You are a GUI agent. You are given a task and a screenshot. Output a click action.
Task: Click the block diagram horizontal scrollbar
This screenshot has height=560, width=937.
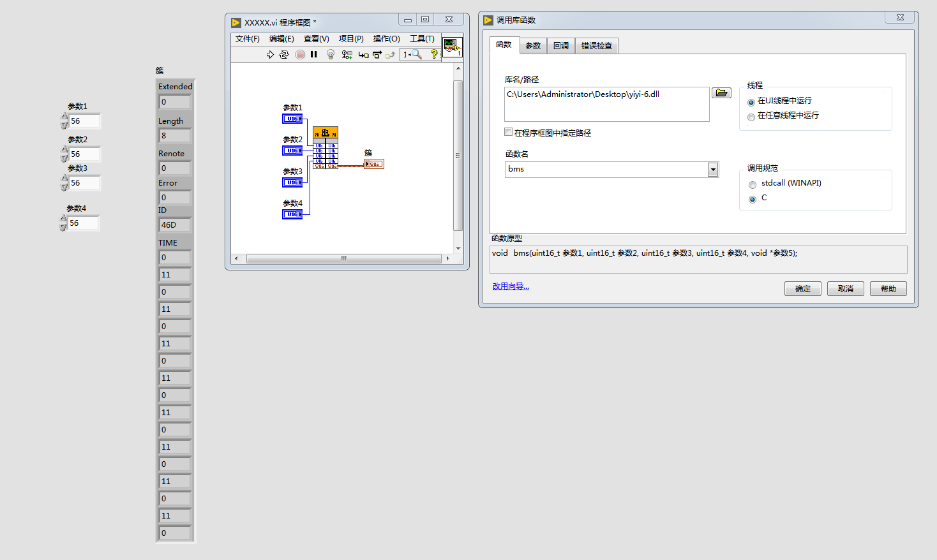(343, 258)
